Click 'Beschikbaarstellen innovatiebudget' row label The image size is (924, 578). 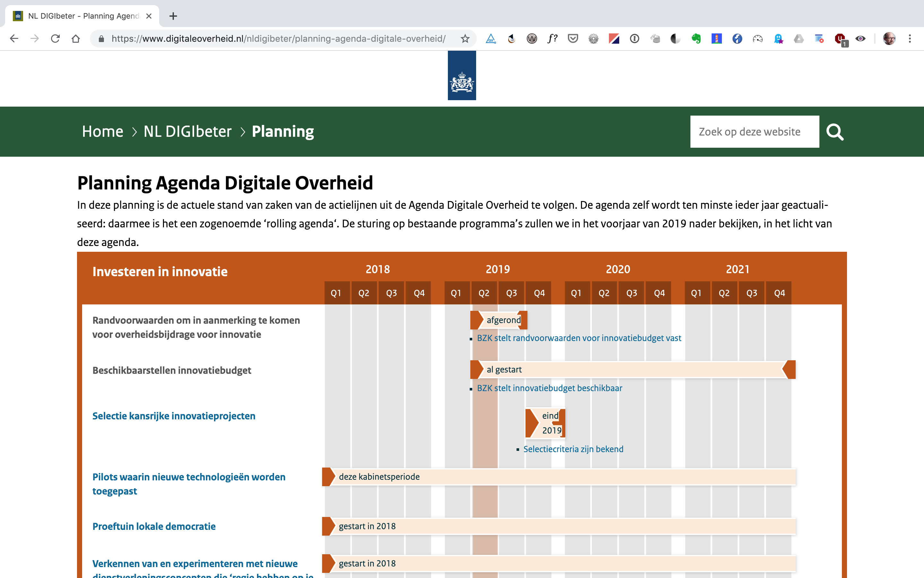pos(172,371)
